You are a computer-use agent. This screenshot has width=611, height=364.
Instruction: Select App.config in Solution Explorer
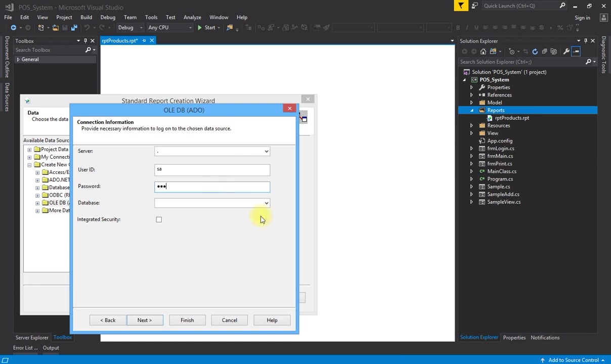tap(500, 141)
